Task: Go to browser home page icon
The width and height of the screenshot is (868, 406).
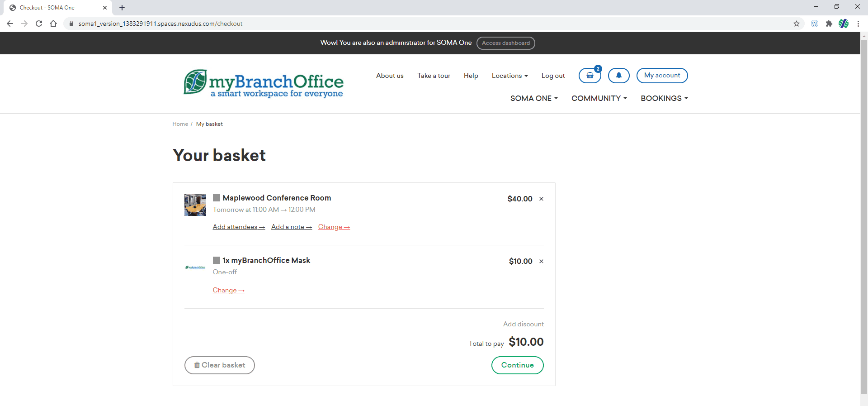Action: (53, 24)
